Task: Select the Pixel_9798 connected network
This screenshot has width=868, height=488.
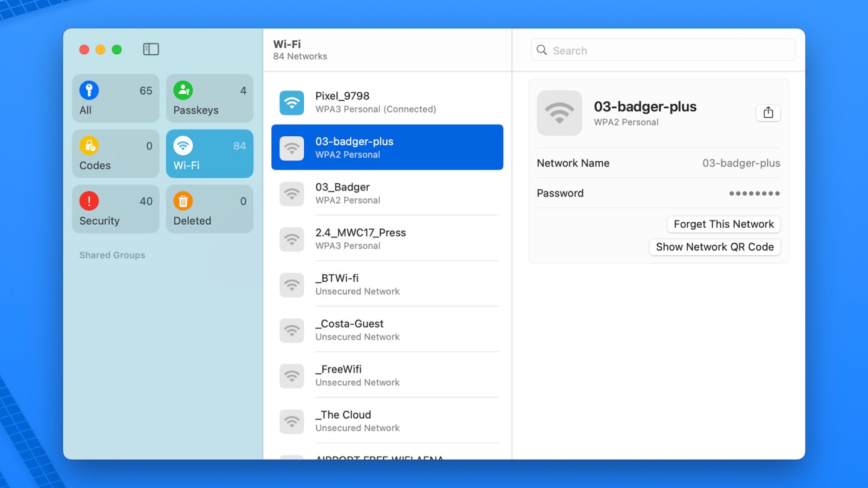Action: click(387, 102)
